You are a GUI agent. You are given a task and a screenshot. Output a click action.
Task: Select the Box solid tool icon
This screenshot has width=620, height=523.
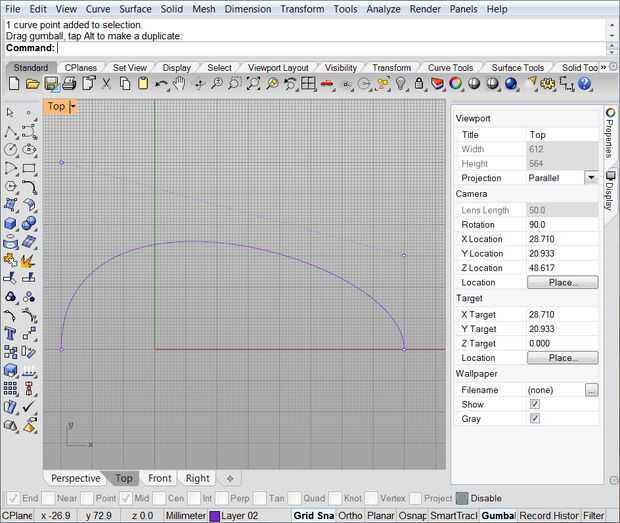pos(11,223)
